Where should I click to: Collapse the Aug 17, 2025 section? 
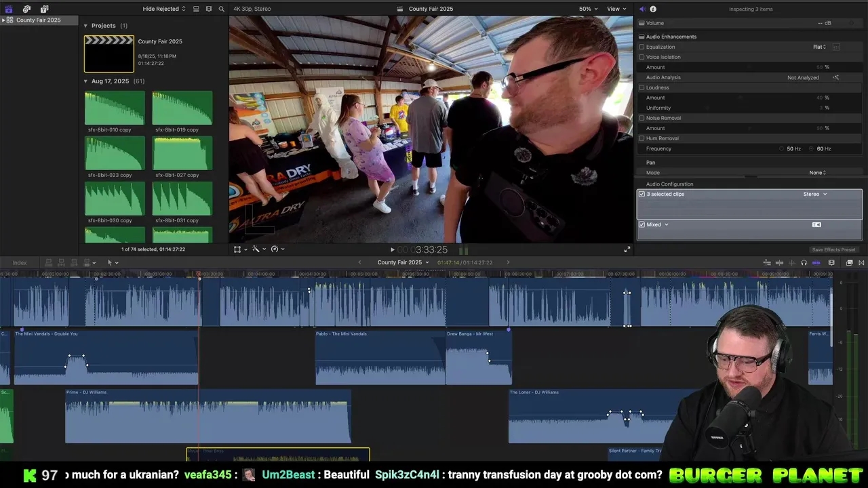coord(86,81)
